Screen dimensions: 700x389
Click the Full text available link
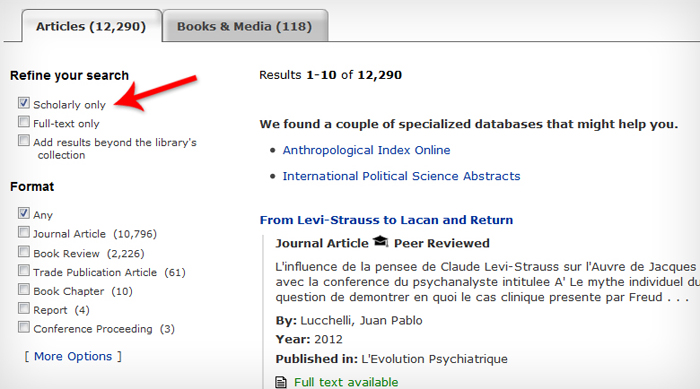coord(346,382)
